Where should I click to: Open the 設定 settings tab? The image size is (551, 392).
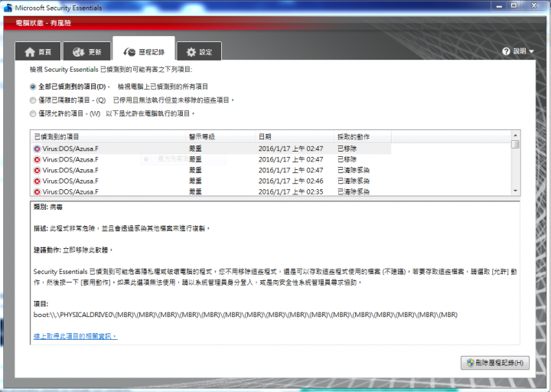pos(199,51)
